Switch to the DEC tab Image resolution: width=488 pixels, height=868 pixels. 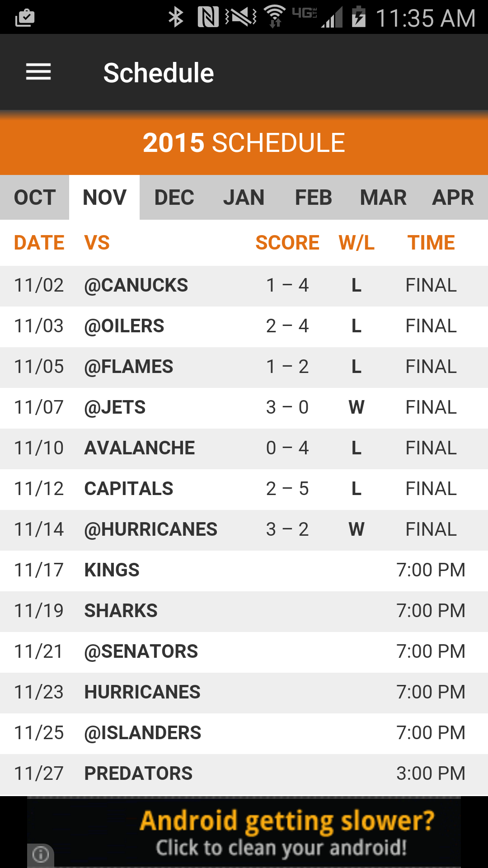pos(174,198)
